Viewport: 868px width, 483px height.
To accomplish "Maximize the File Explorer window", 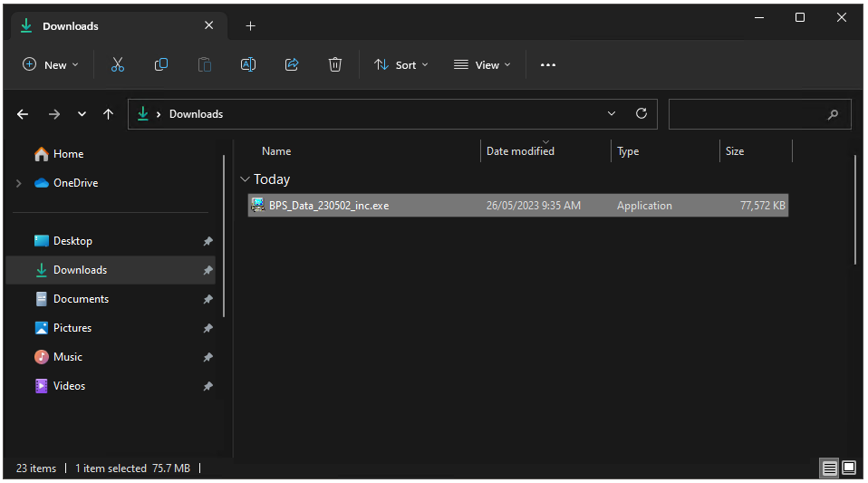I will click(x=799, y=18).
